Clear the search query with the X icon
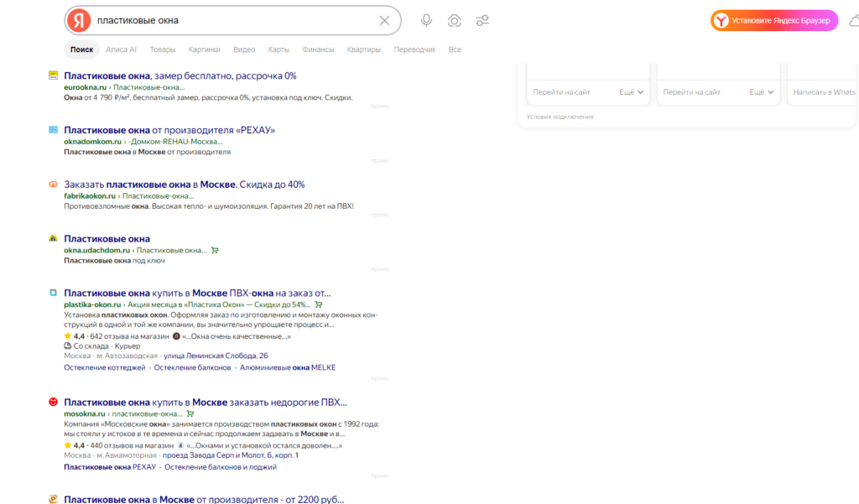 click(x=384, y=21)
